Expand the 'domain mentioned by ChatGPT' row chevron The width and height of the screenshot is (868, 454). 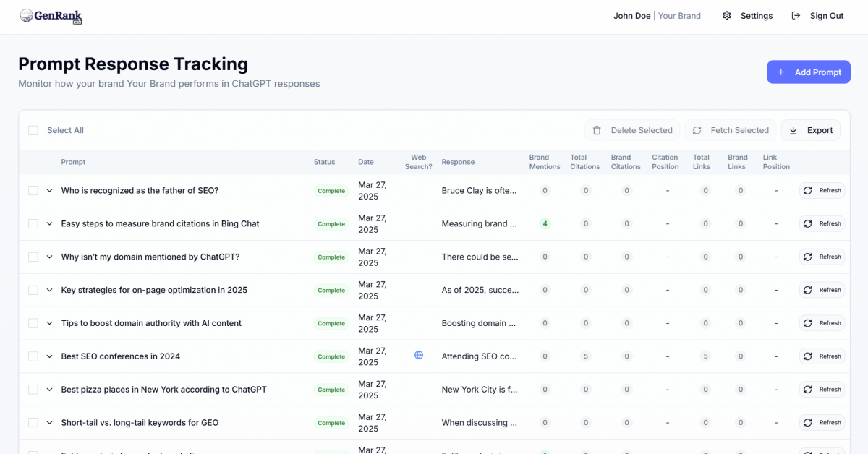pyautogui.click(x=50, y=257)
